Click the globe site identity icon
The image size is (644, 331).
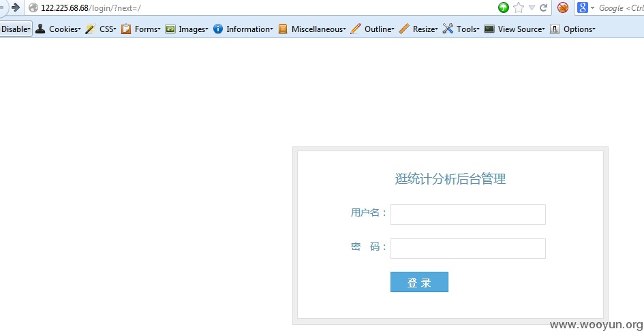[33, 7]
